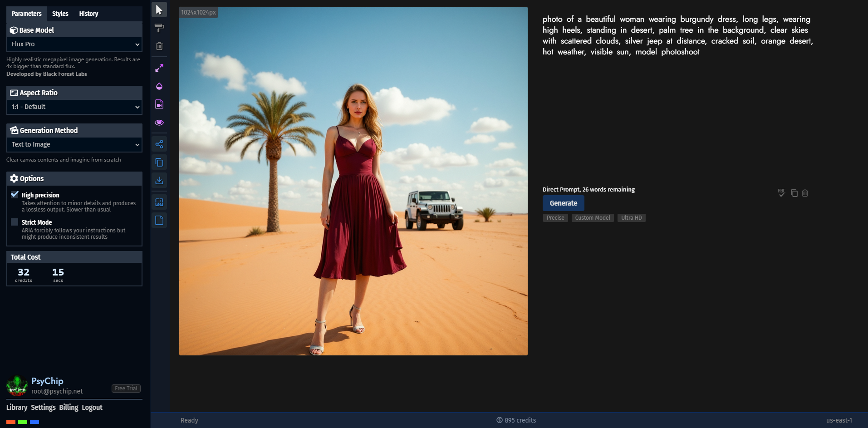This screenshot has width=868, height=428.
Task: Select the orange color swatch
Action: tap(11, 422)
